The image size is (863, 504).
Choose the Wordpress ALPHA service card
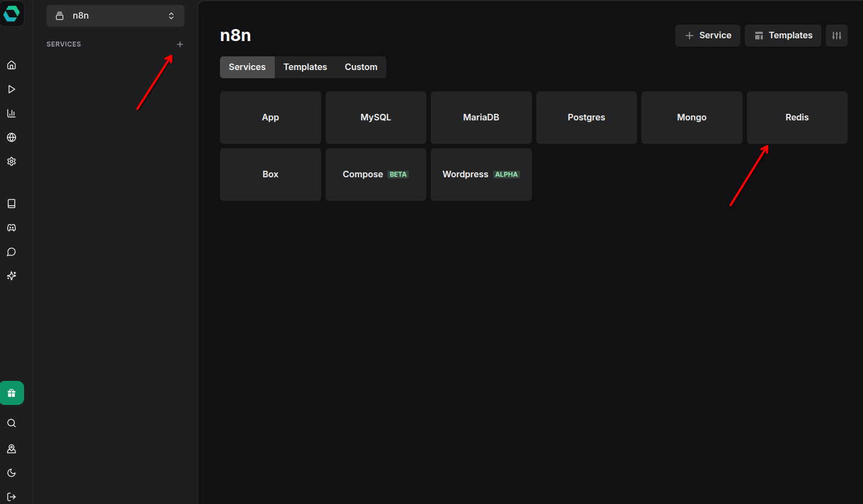coord(481,175)
